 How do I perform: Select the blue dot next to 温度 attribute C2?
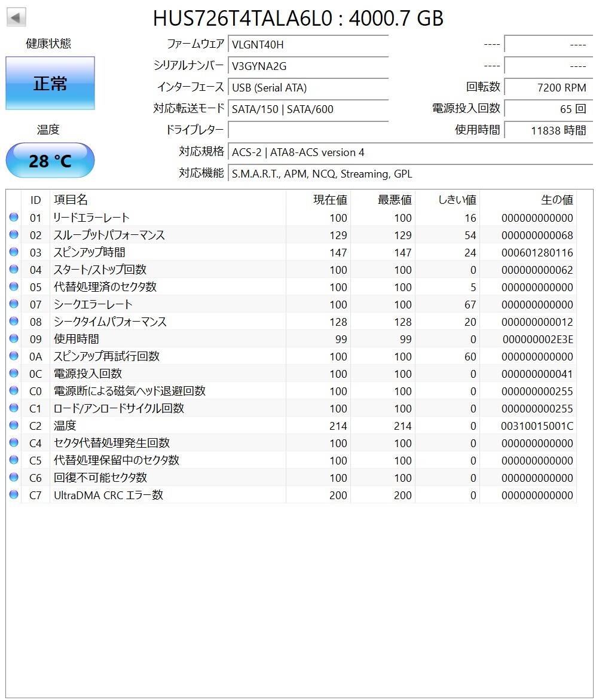point(13,426)
